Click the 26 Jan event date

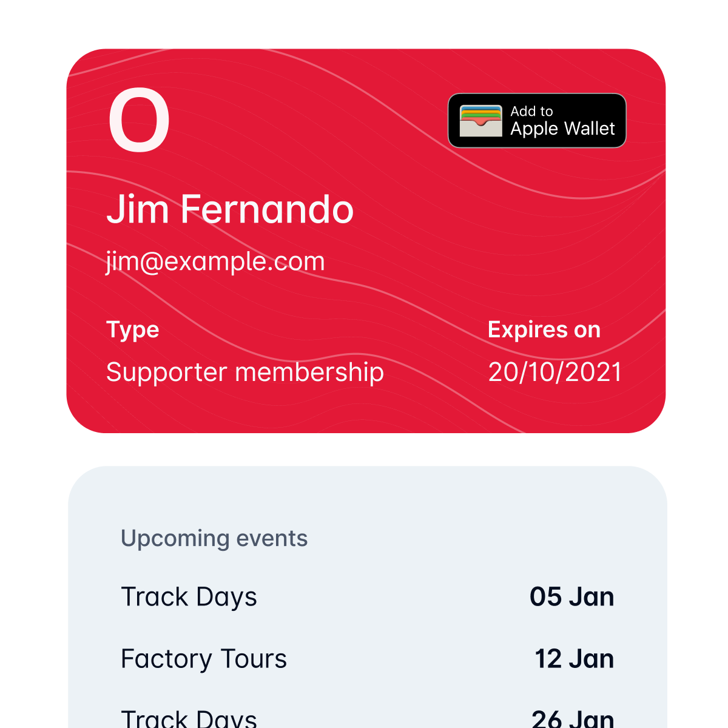(573, 718)
